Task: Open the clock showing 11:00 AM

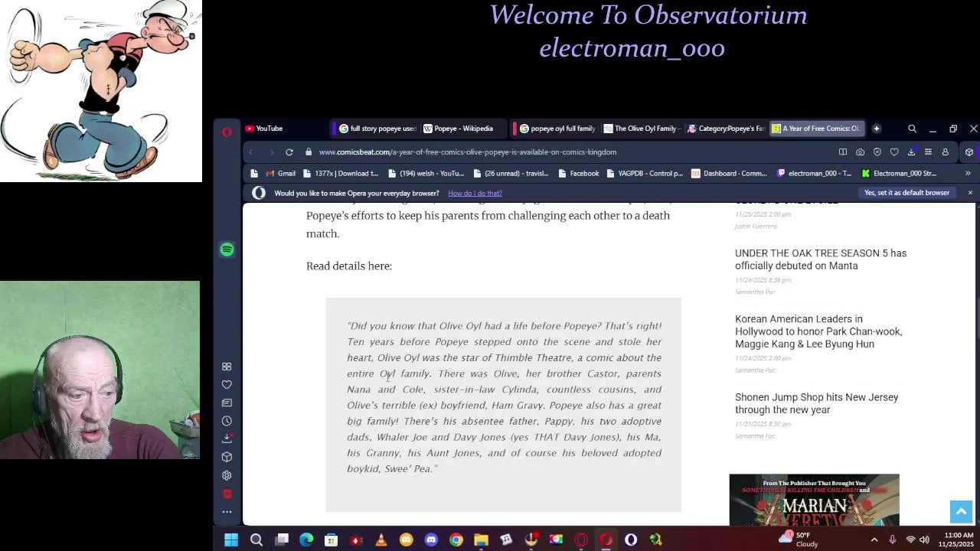Action: click(955, 540)
